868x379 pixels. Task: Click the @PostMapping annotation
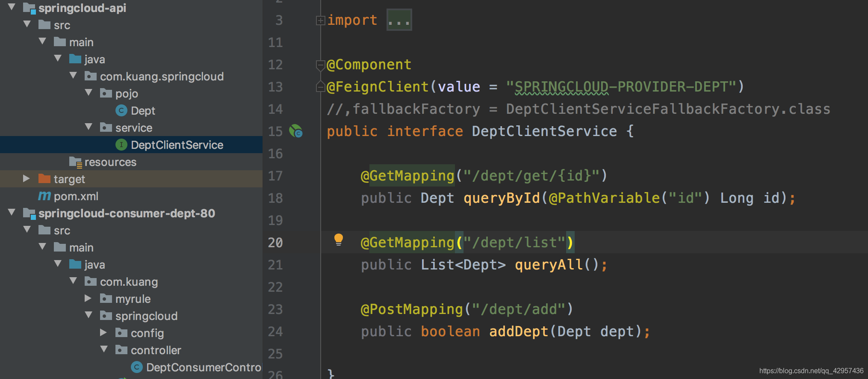tap(412, 309)
